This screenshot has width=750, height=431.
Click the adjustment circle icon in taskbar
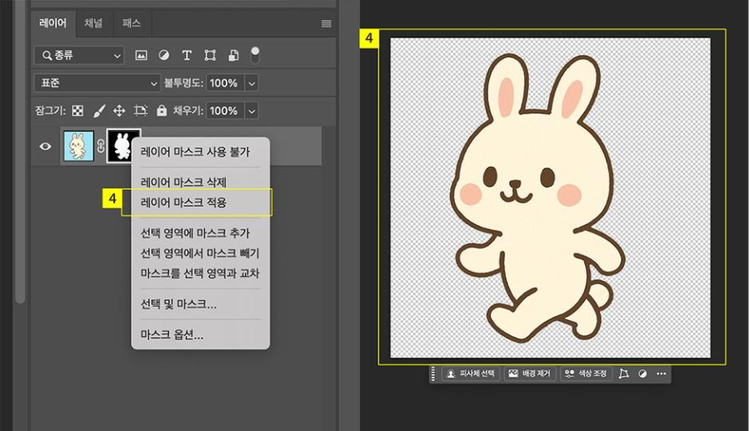tap(642, 374)
